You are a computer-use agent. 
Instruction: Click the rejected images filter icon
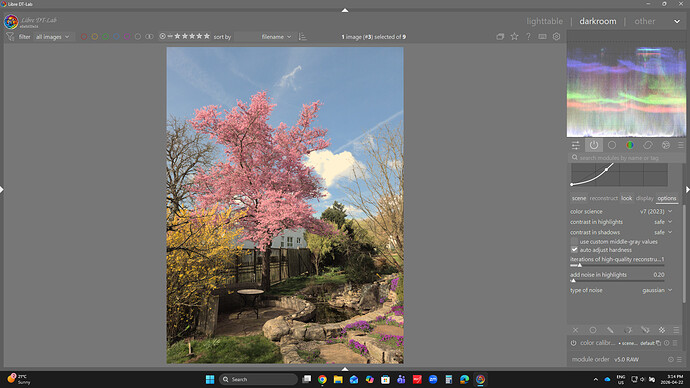click(x=162, y=37)
